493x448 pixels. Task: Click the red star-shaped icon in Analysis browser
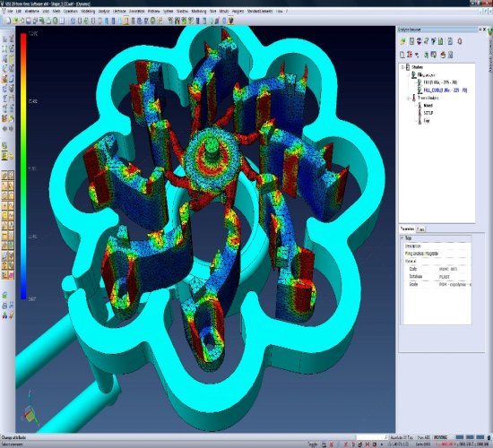click(410, 55)
